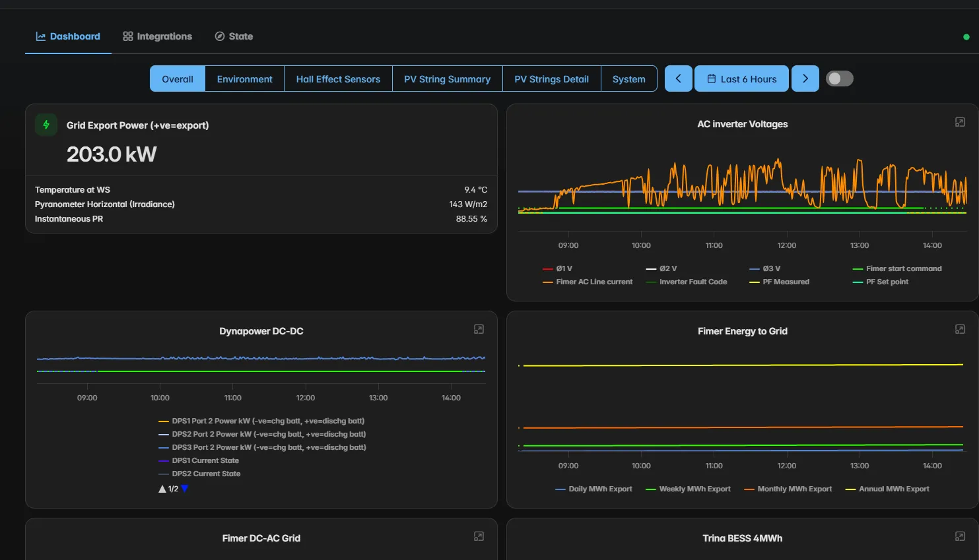
Task: Click the 203.0 kW export value
Action: coord(112,154)
